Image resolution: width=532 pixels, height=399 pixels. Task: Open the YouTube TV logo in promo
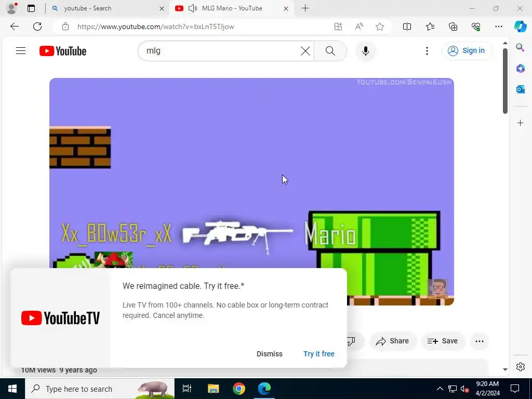pyautogui.click(x=60, y=318)
